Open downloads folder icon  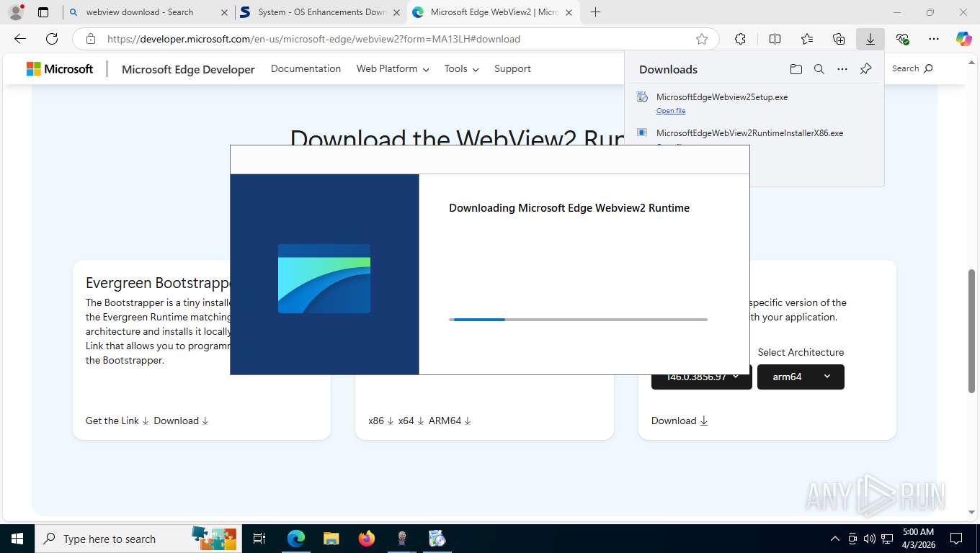tap(796, 69)
